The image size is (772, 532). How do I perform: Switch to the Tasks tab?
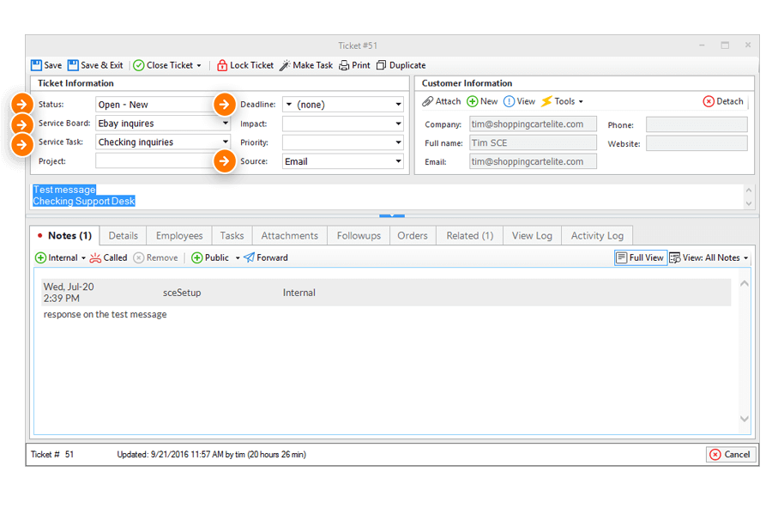[x=232, y=235]
